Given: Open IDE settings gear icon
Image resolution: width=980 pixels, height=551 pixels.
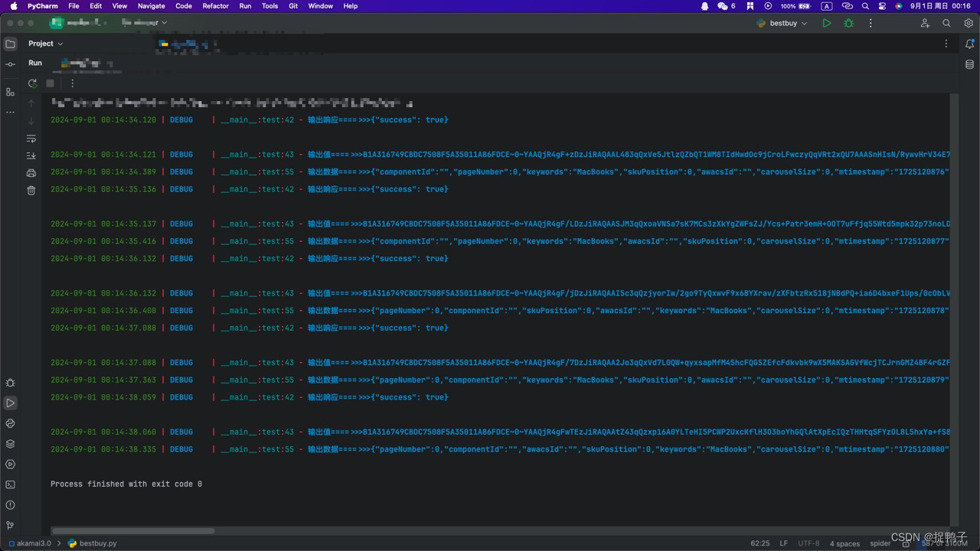Looking at the screenshot, I should (969, 24).
